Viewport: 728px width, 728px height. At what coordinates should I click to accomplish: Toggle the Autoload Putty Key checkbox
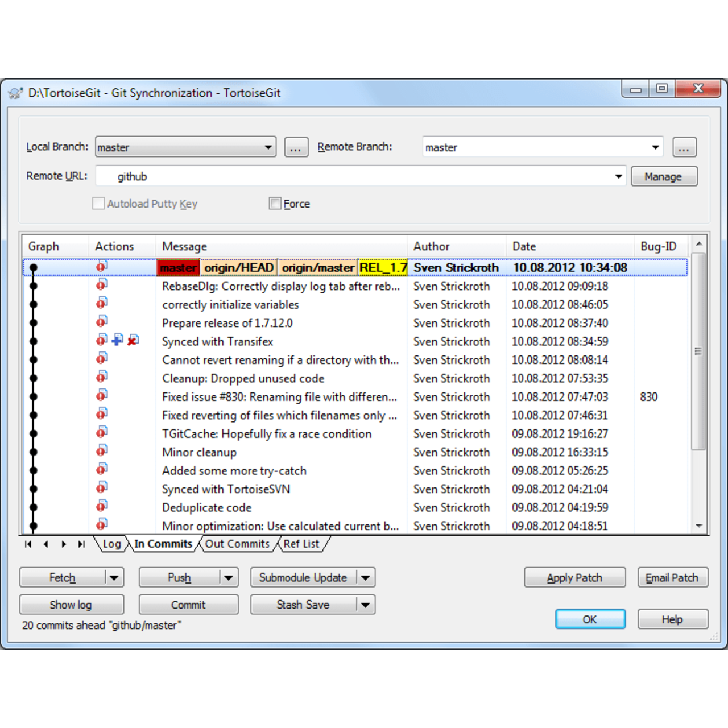pos(98,204)
